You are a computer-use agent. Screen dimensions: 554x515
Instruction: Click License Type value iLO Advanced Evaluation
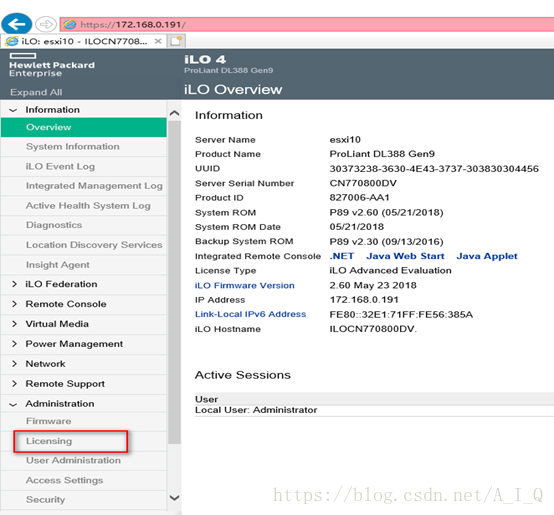coord(390,271)
